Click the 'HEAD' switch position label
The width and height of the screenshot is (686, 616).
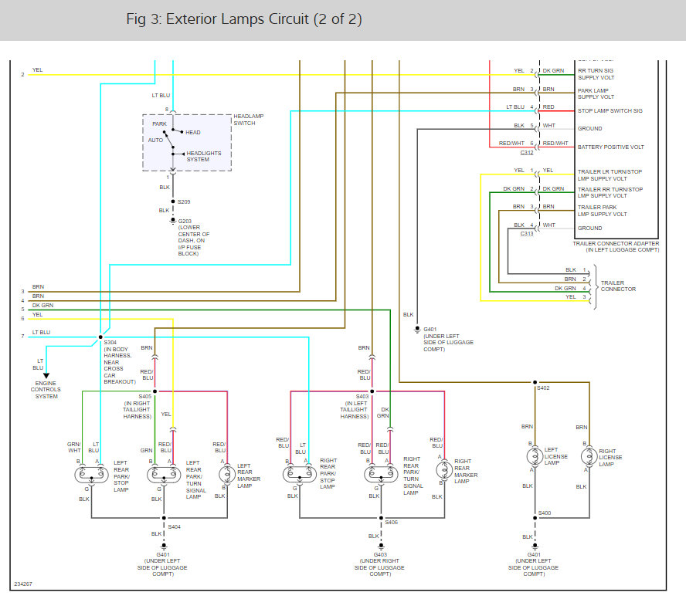193,133
